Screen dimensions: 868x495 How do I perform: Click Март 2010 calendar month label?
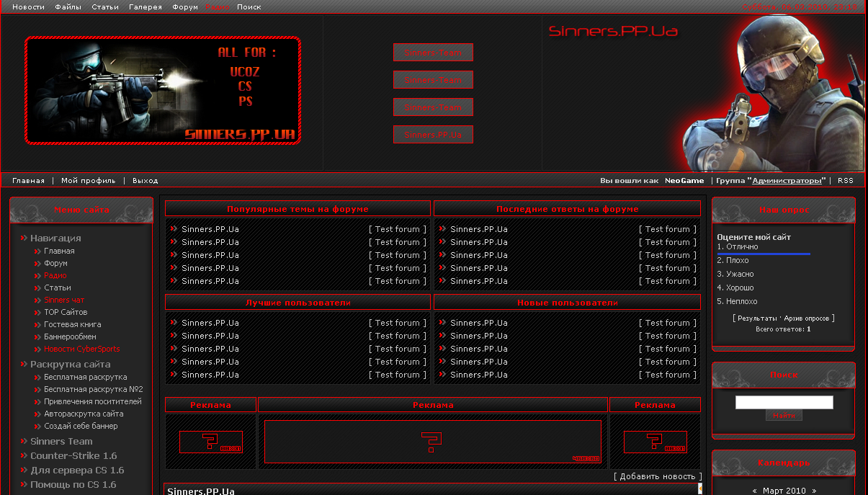point(784,491)
